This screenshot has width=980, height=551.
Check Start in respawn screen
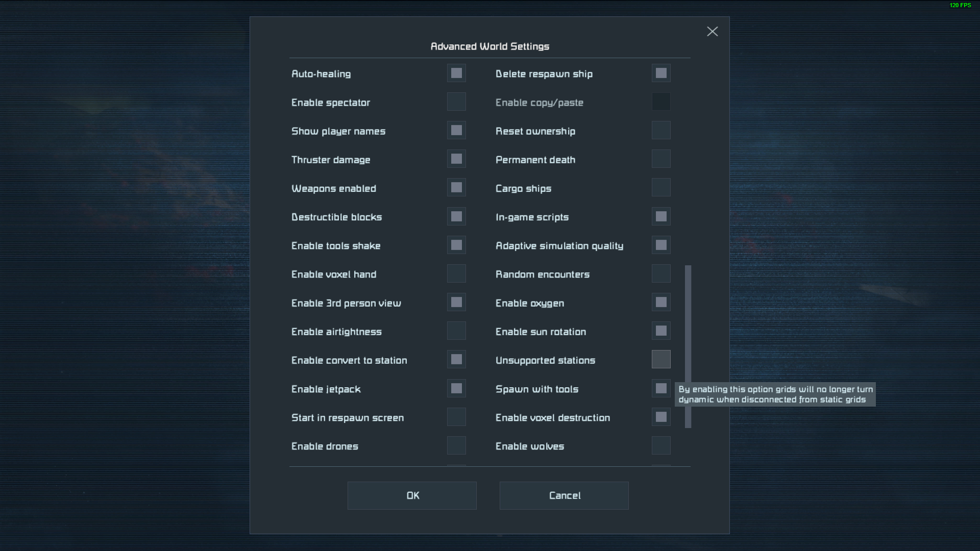[456, 417]
